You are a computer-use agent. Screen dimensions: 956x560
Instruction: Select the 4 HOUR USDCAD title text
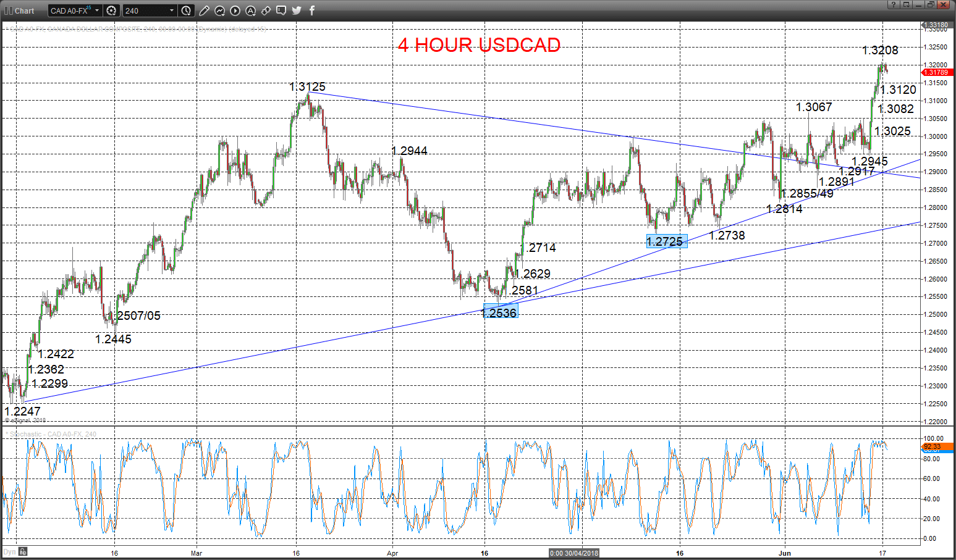pos(479,45)
